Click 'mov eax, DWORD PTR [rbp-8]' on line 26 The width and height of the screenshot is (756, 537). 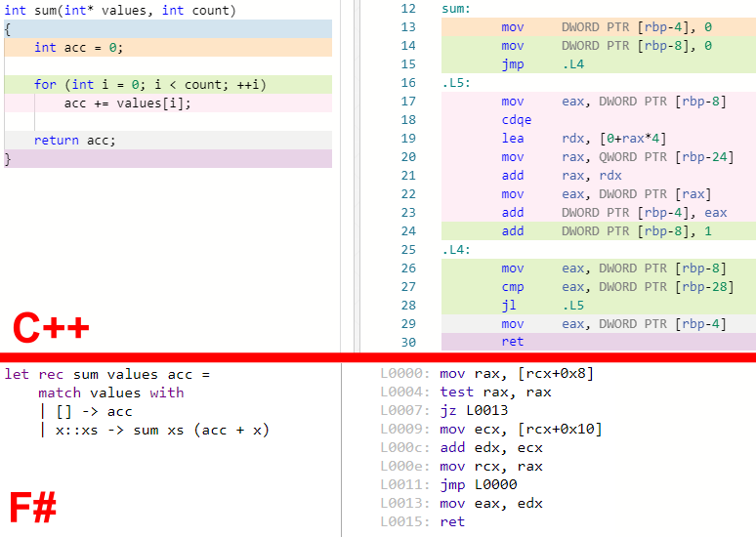613,268
